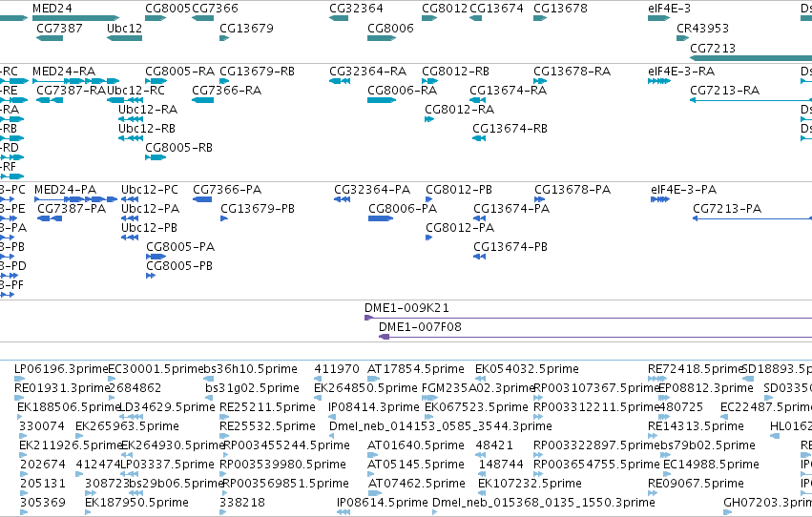Select the CG32364 gene arrow

pyautogui.click(x=339, y=18)
